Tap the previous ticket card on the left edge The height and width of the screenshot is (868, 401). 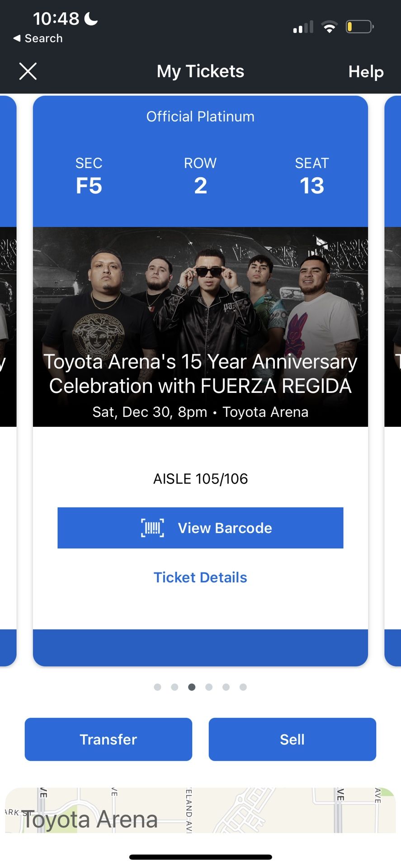pos(8,381)
